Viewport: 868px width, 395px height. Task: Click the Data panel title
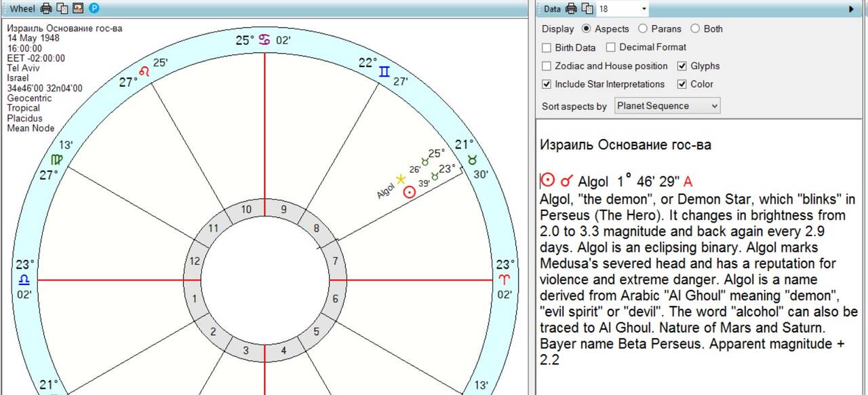553,9
